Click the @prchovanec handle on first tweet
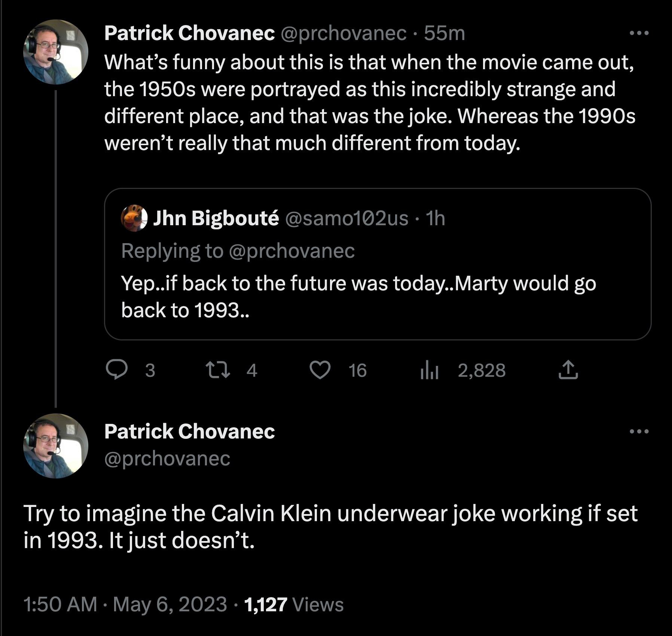Viewport: 672px width, 636px height. pos(343,33)
